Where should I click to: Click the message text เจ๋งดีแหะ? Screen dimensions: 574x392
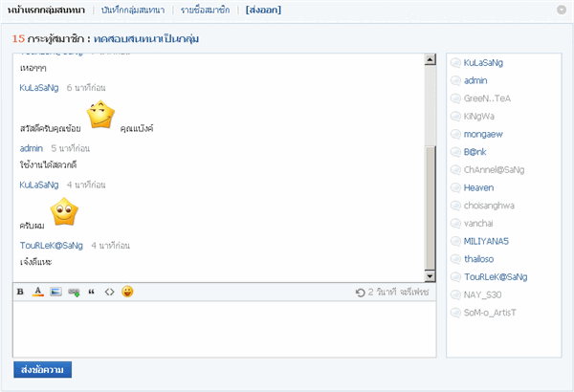(36, 262)
